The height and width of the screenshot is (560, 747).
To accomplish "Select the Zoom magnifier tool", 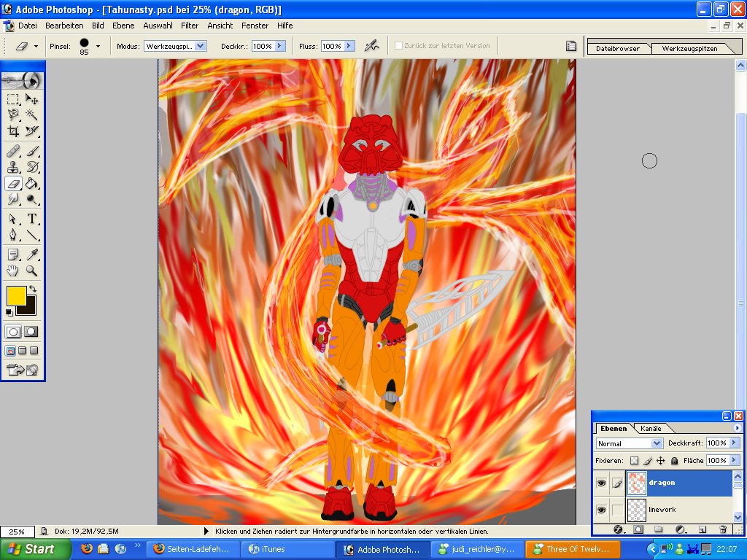I will (x=32, y=271).
